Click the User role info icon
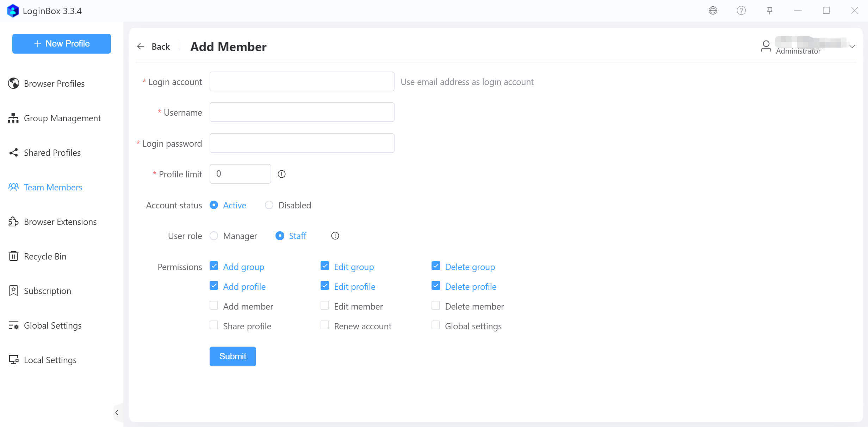The image size is (868, 427). click(x=335, y=236)
